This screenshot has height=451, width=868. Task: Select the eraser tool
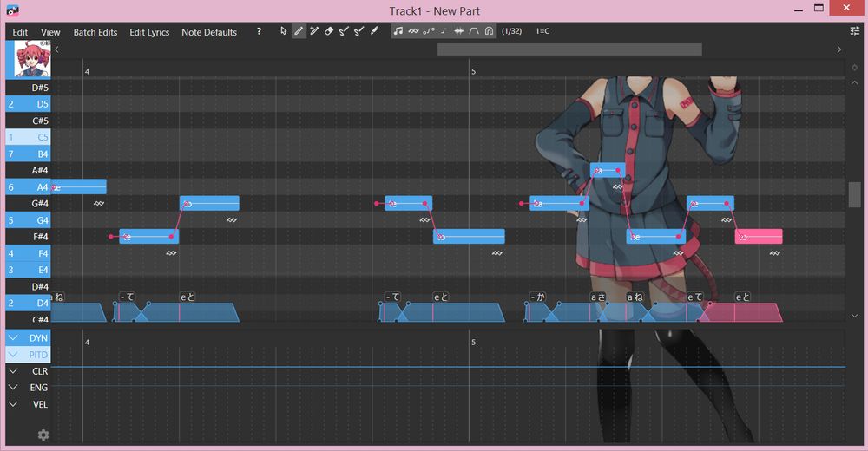(x=329, y=31)
